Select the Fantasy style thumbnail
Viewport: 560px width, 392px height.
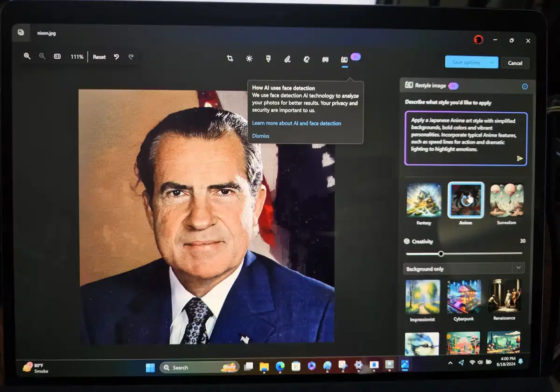[x=424, y=200]
